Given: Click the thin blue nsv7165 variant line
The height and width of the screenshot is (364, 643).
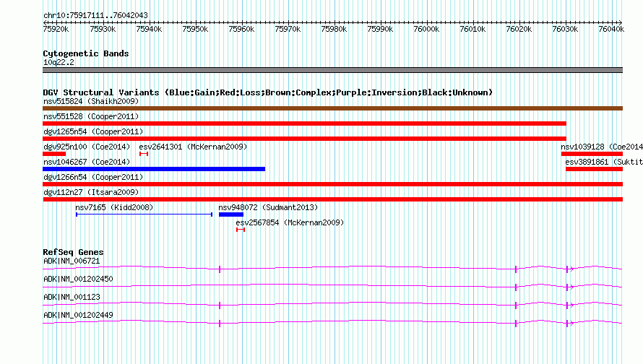Looking at the screenshot, I should click(x=144, y=214).
